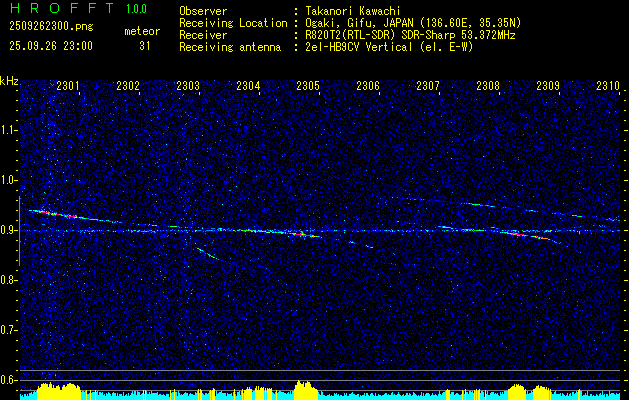Click the 2303 time marker

pos(188,85)
